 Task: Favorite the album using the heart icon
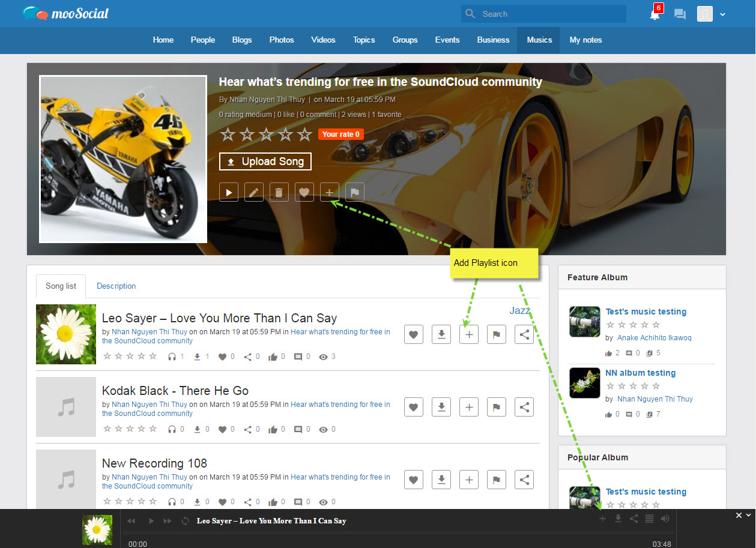point(304,192)
